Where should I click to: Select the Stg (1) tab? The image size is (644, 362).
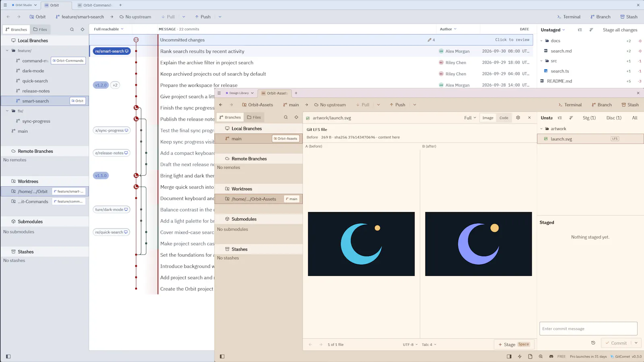[589, 118]
